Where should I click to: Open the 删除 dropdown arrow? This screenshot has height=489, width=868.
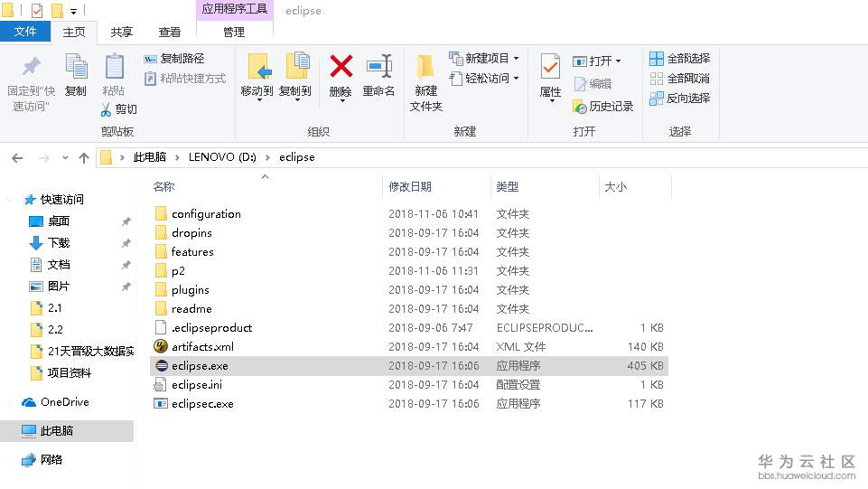click(x=341, y=101)
